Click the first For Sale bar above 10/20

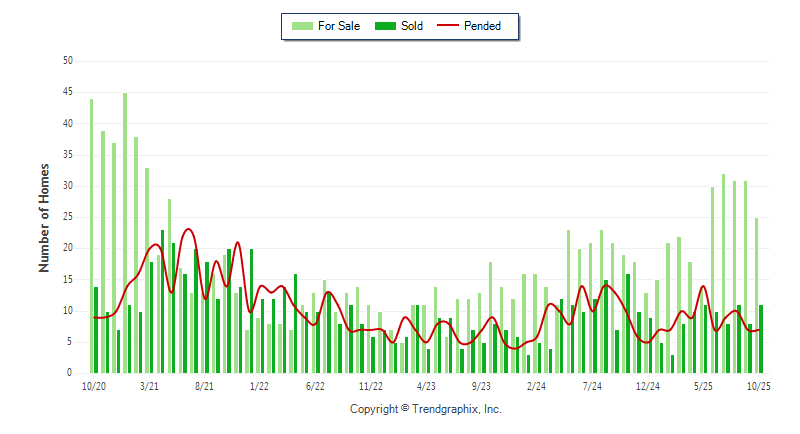click(x=91, y=235)
